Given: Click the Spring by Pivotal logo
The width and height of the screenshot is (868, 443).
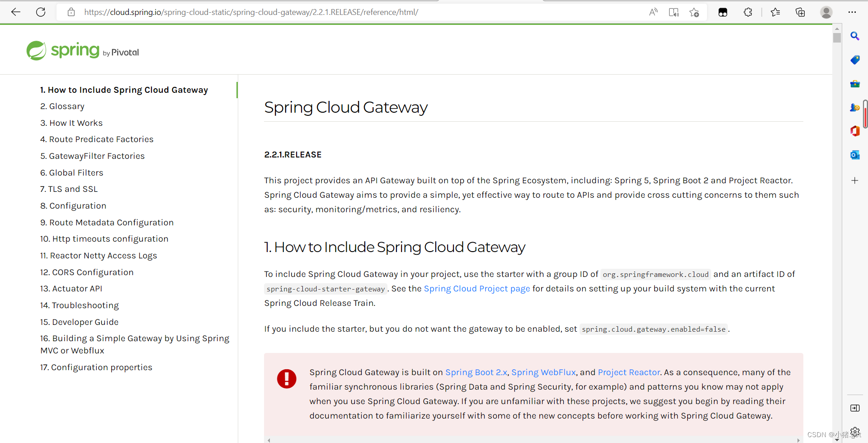Looking at the screenshot, I should [x=83, y=51].
